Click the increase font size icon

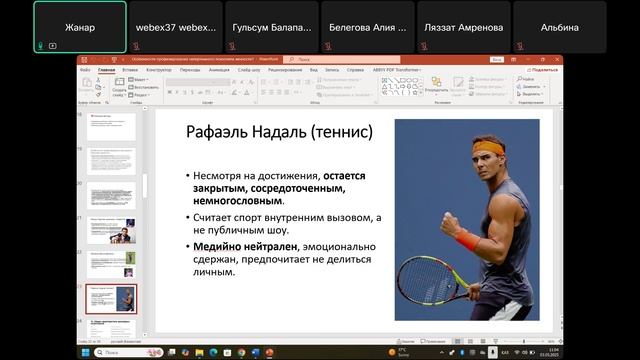pos(234,82)
